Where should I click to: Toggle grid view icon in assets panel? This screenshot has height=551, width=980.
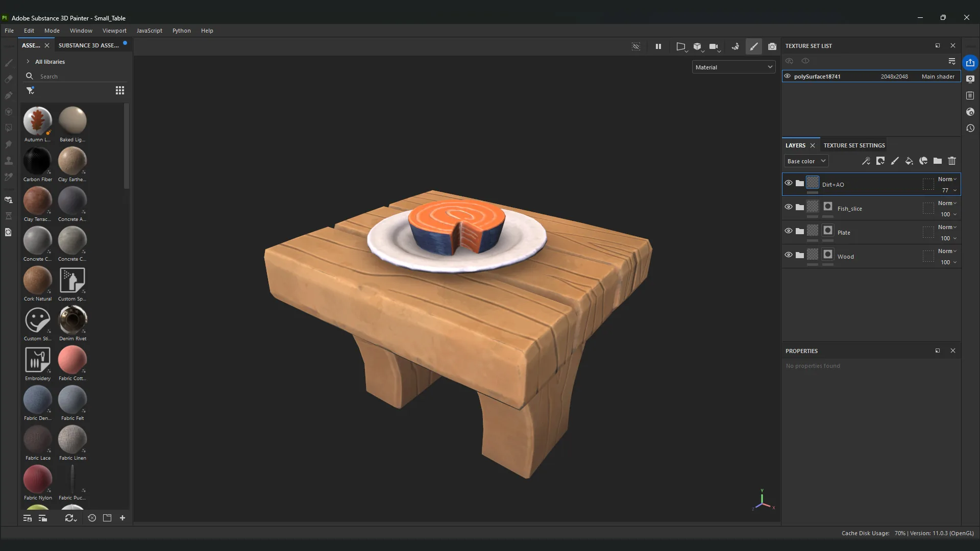(120, 90)
